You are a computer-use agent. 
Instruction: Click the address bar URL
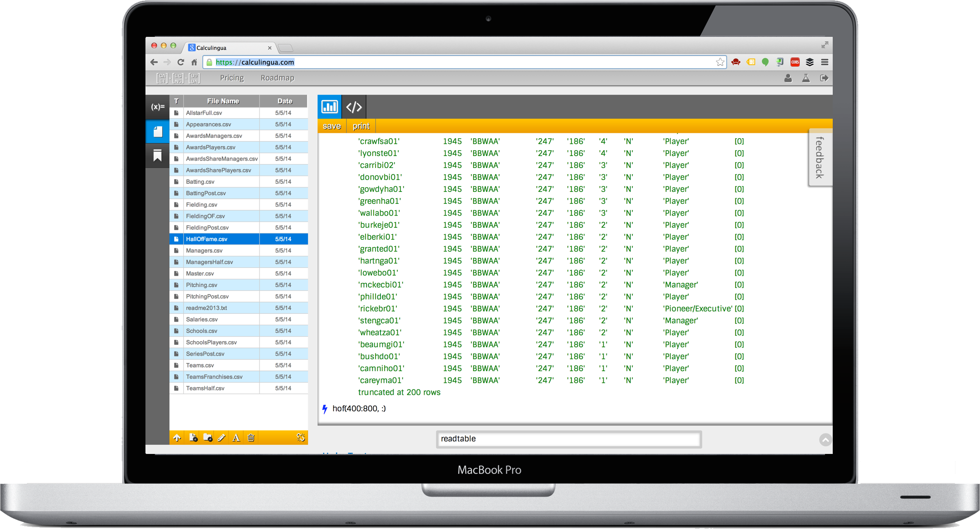[255, 62]
